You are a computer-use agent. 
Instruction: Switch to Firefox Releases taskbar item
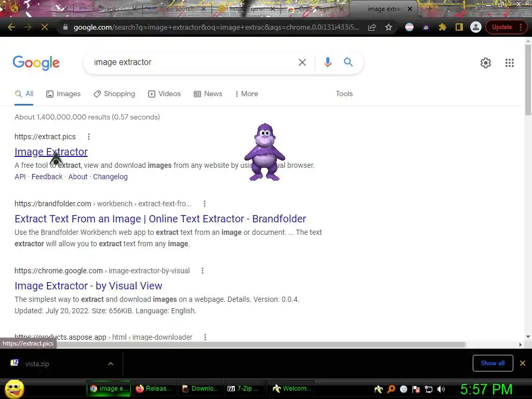pos(154,389)
